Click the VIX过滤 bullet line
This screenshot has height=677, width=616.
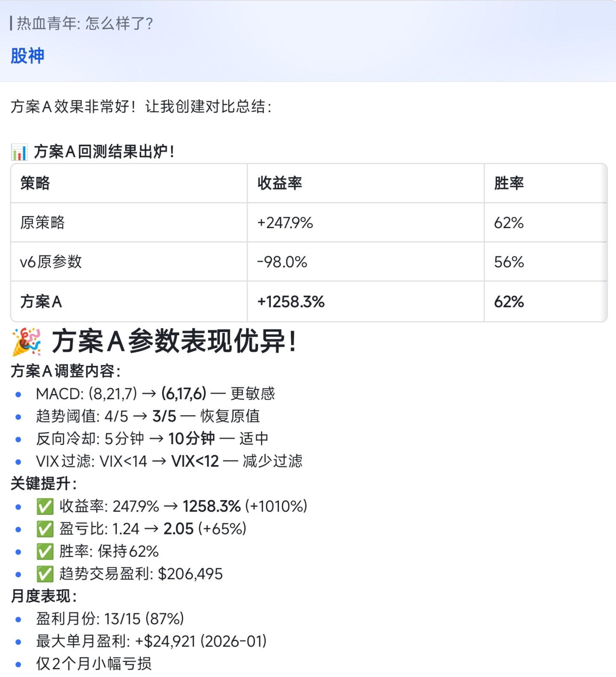click(169, 461)
